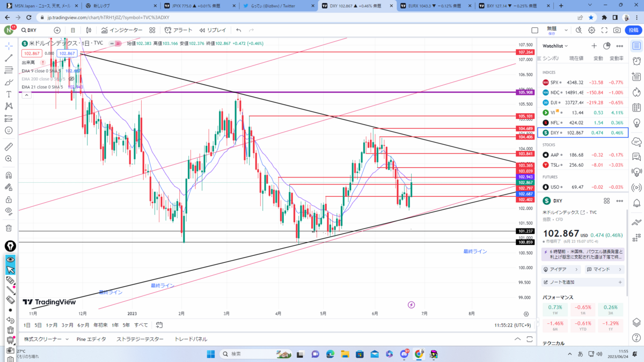Open chart settings gear icon
This screenshot has height=362, width=644.
tap(591, 30)
